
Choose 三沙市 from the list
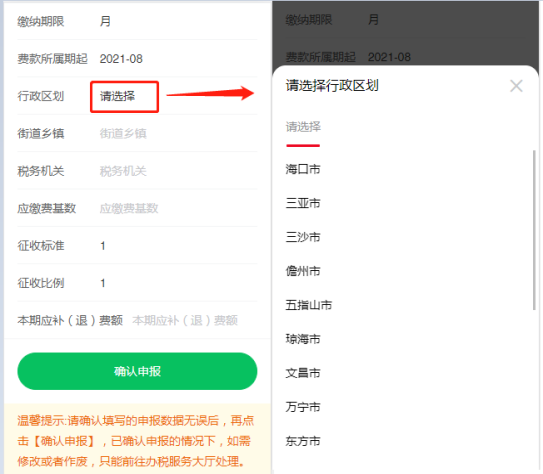click(303, 237)
